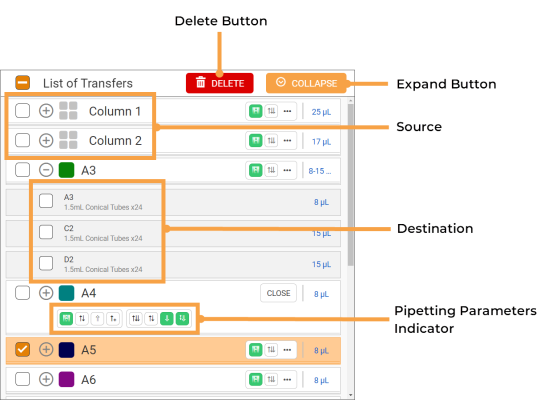Viewport: 540px width, 400px height.
Task: Uncheck the selected A5 checkbox
Action: click(22, 349)
